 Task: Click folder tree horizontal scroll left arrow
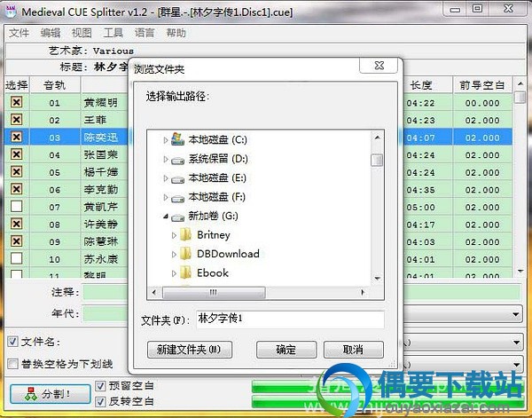154,292
